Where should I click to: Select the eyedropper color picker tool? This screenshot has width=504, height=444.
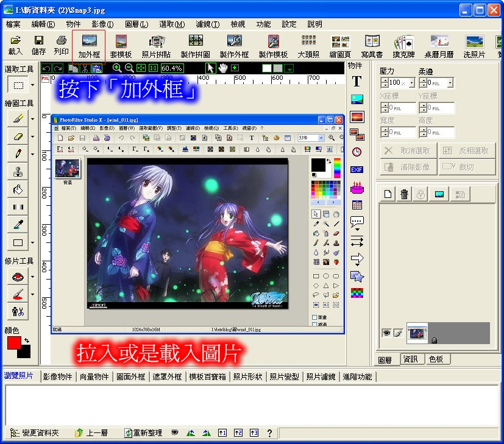coord(18,225)
